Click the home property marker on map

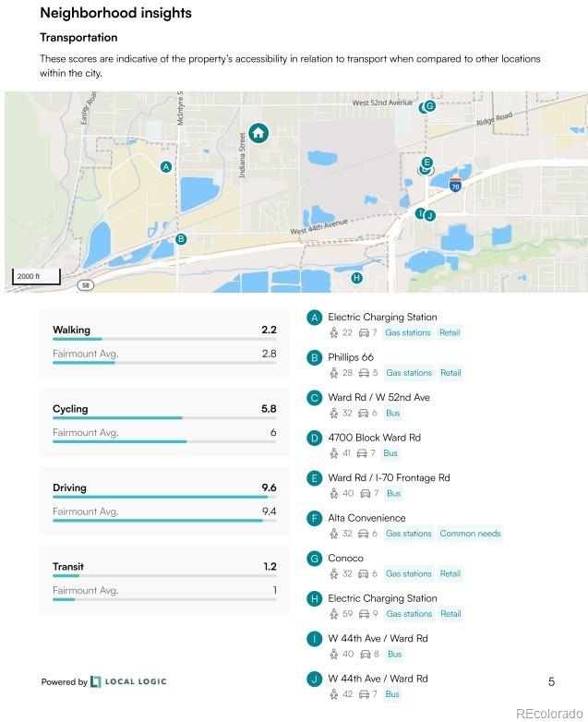258,133
